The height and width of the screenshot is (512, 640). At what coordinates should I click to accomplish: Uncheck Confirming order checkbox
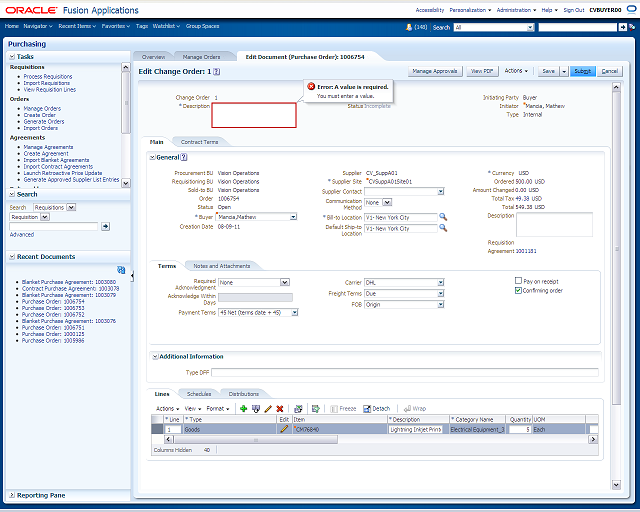point(518,290)
